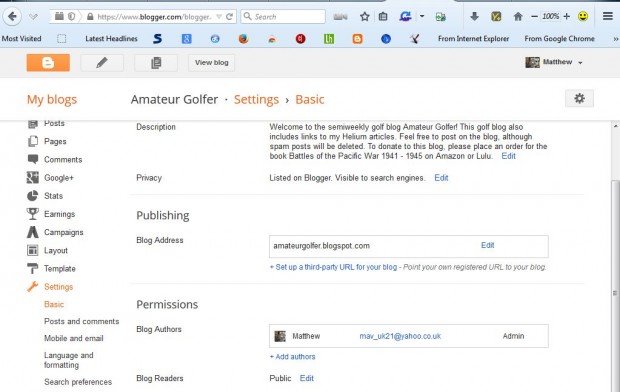
Task: Click the Admin role for Matthew
Action: click(x=513, y=336)
